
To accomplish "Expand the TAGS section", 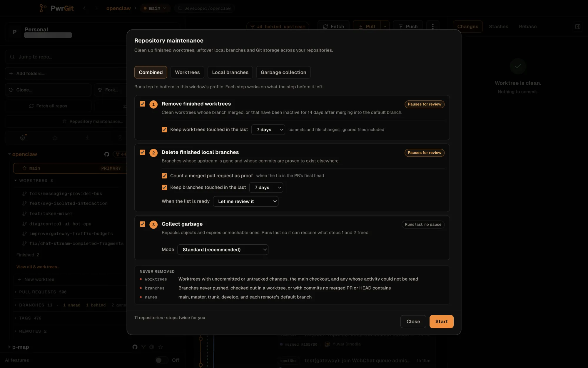I will click(16, 318).
